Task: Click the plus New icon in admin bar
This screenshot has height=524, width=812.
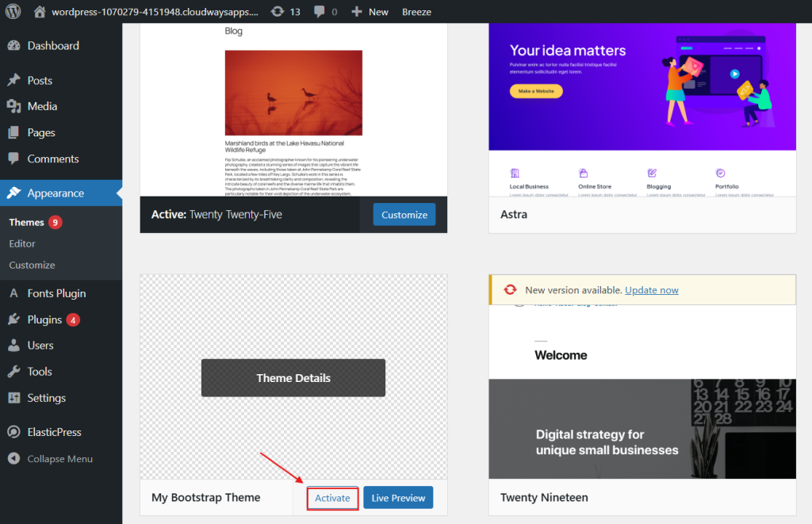Action: pyautogui.click(x=357, y=11)
